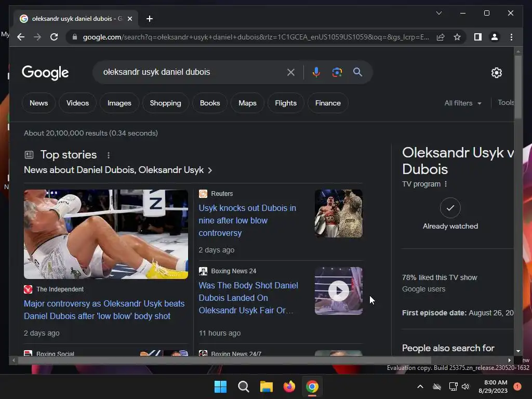Open a new browser tab
This screenshot has height=399, width=532.
[x=150, y=19]
